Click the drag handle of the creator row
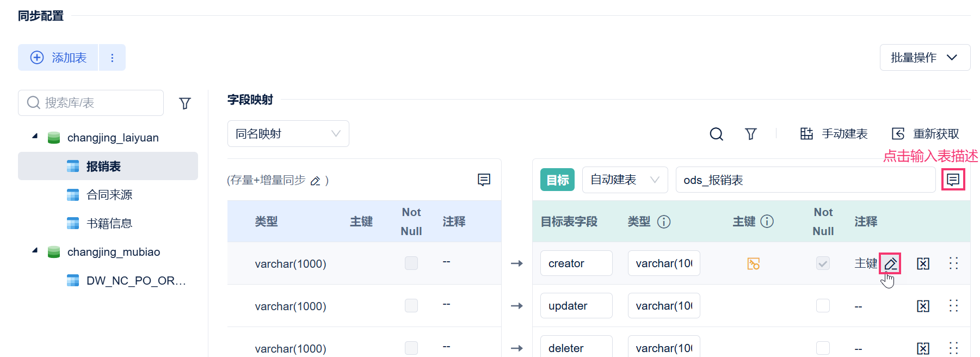980x357 pixels. point(953,263)
